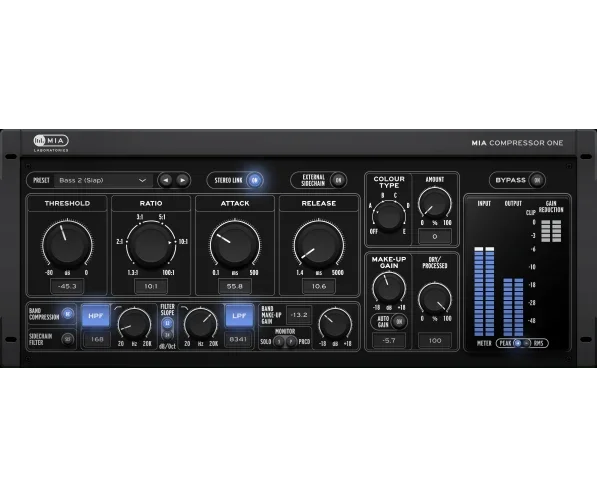Click the Dry/Processed mix knob

tap(435, 299)
